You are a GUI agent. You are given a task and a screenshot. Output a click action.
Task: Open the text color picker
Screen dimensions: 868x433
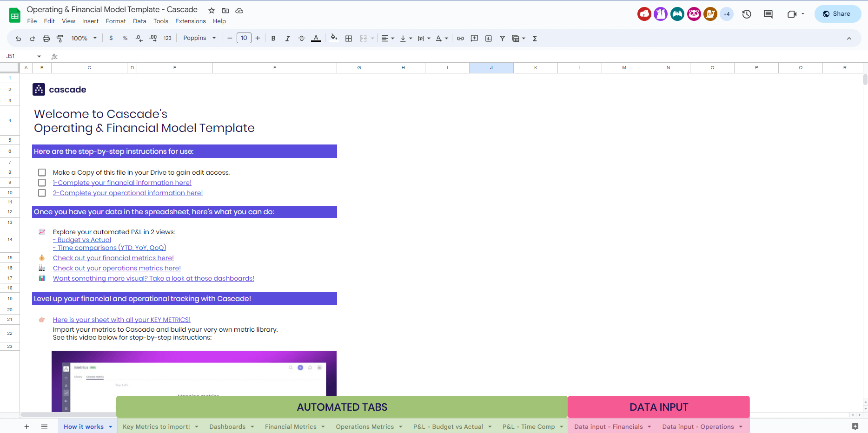point(316,38)
